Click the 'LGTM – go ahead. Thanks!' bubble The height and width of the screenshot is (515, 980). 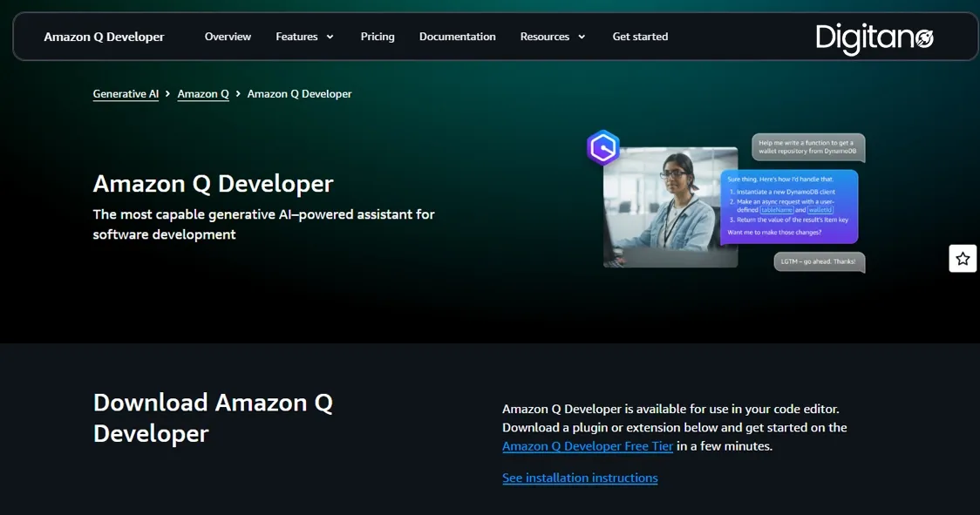coord(820,262)
